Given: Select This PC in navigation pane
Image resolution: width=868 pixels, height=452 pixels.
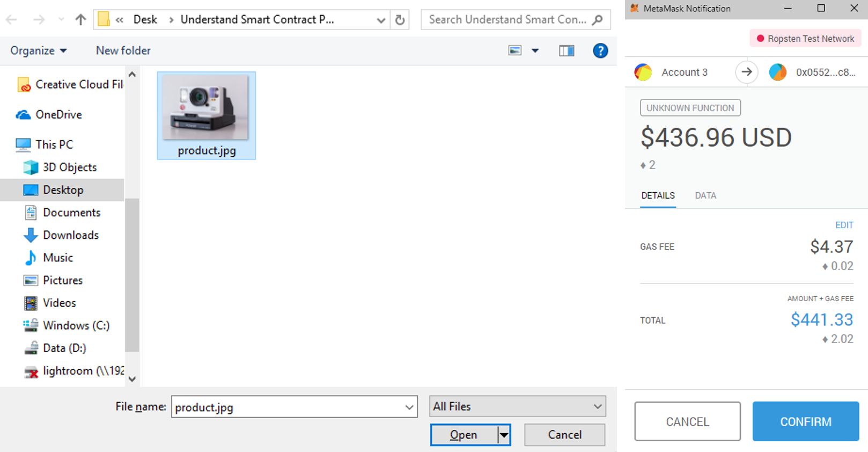Looking at the screenshot, I should (44, 144).
